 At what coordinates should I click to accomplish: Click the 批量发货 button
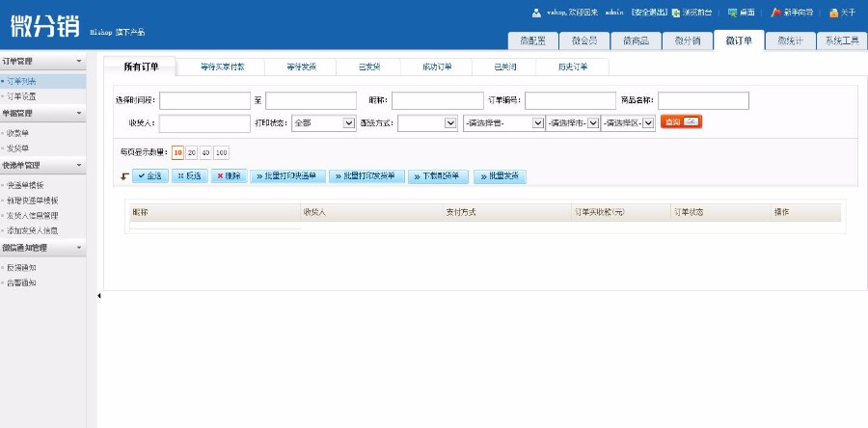coord(500,176)
